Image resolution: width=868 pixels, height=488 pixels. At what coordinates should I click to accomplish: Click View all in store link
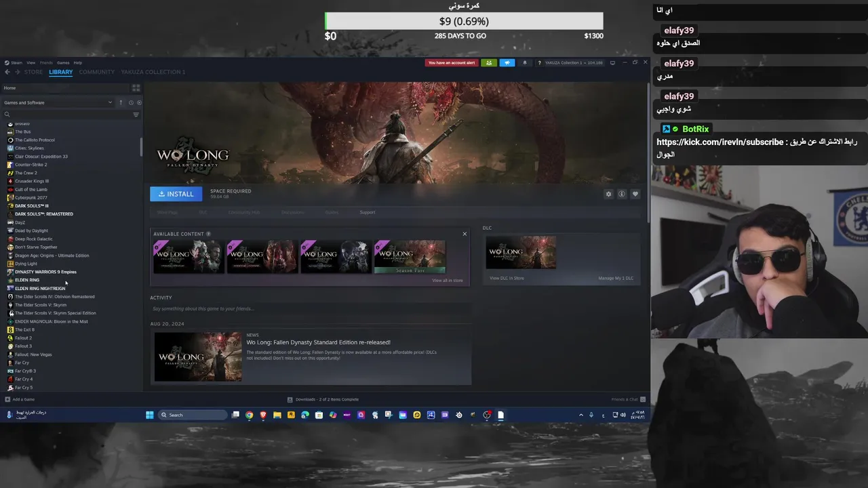pos(448,281)
